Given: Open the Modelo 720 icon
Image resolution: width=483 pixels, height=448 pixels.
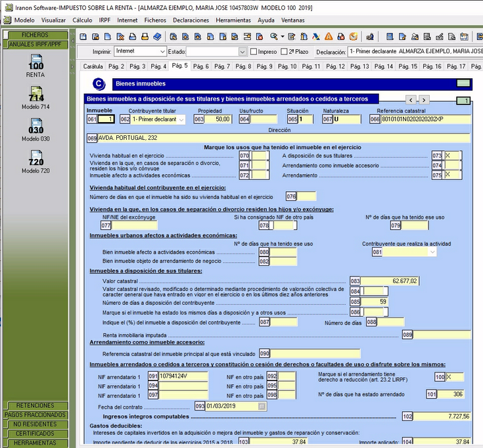Looking at the screenshot, I should (x=35, y=162).
